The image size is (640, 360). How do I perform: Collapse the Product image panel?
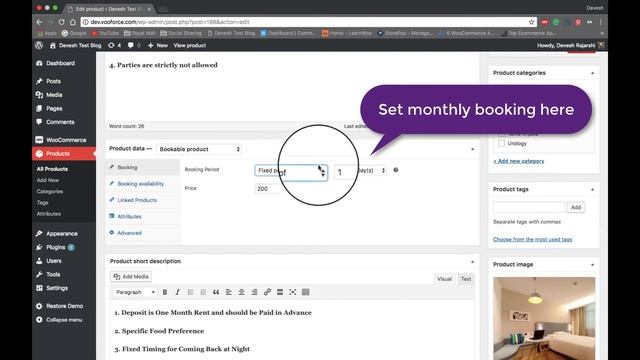[592, 264]
